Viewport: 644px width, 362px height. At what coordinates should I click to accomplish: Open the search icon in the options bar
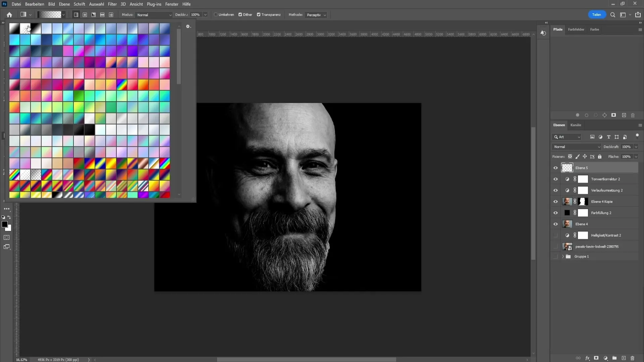pos(613,15)
